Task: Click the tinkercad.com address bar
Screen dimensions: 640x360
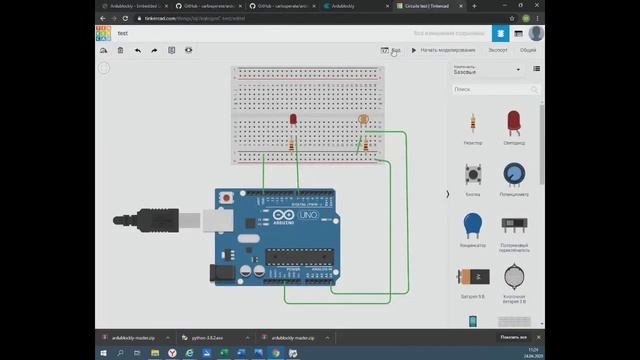Action: click(322, 18)
